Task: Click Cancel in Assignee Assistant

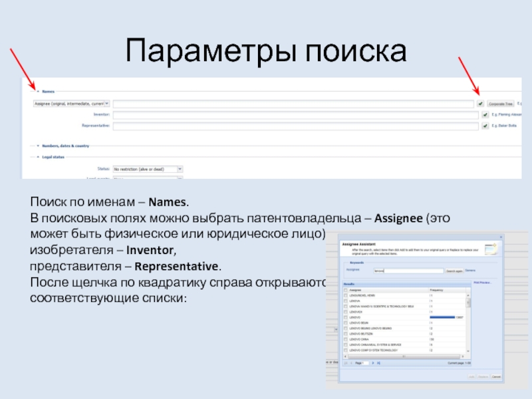Action: point(496,376)
